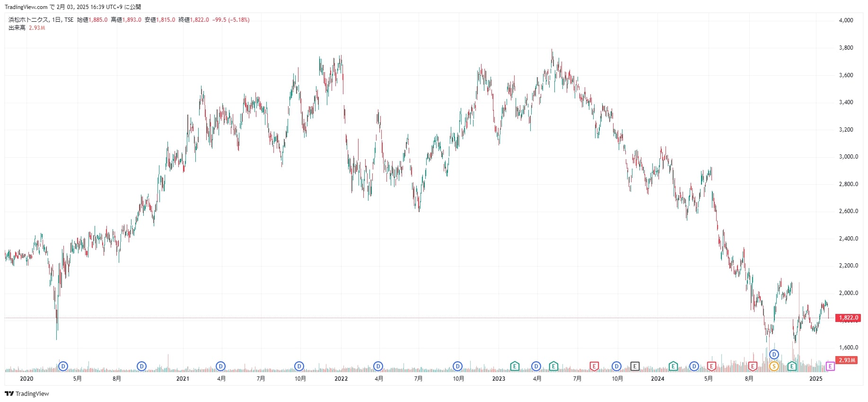Screen dimensions: 868x402
Task: Click the dividend D marker above the S marker
Action: [774, 354]
